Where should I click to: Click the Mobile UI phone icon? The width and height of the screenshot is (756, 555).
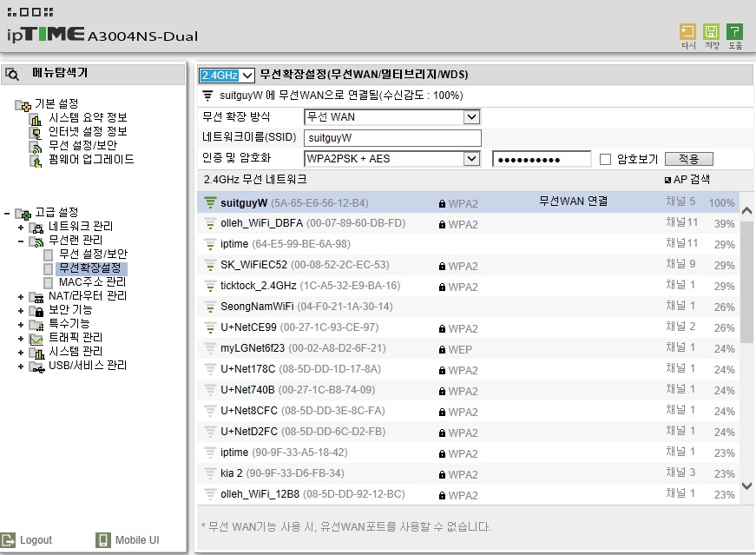[x=102, y=540]
